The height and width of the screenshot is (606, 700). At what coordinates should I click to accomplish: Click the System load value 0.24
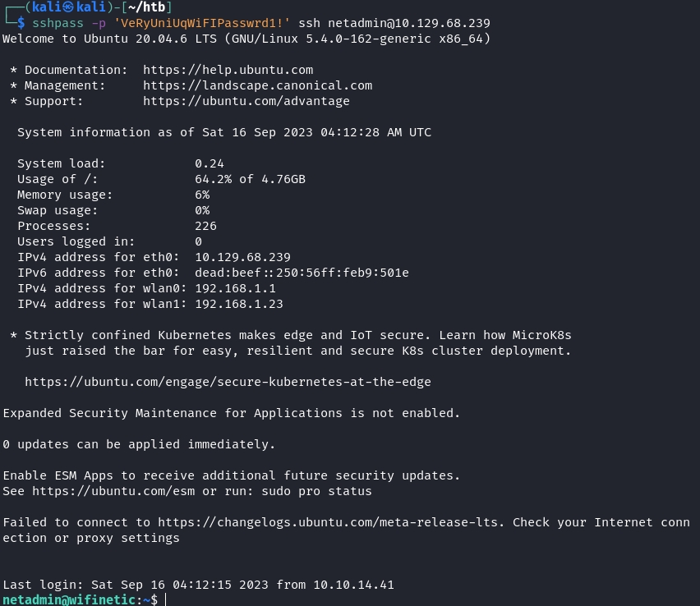pos(210,163)
